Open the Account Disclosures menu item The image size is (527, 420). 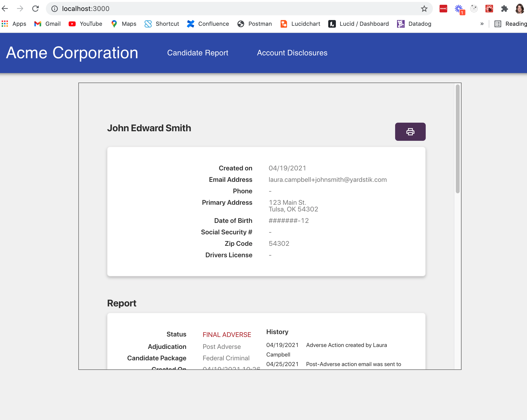coord(292,53)
